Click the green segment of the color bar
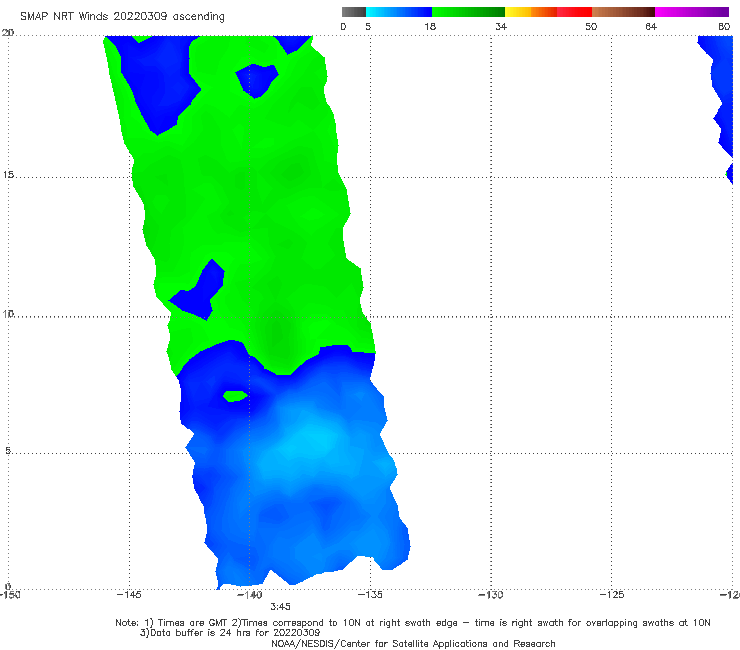 pyautogui.click(x=468, y=12)
